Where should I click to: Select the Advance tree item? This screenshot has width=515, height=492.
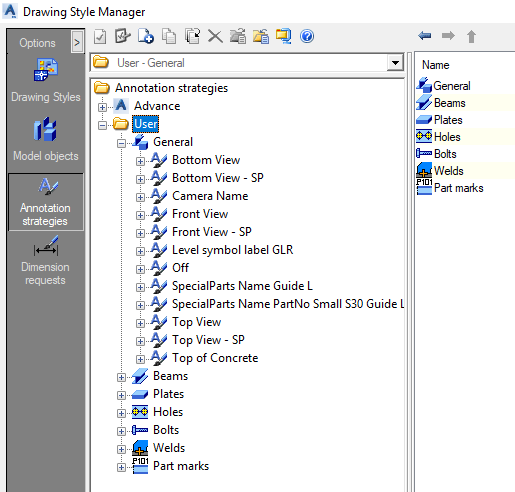click(x=157, y=106)
